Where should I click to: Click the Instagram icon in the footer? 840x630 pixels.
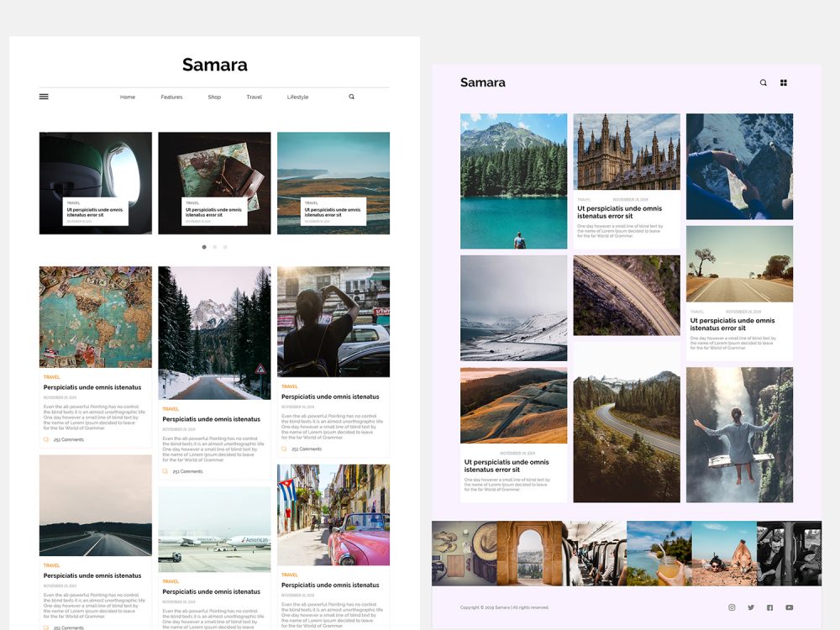pos(732,607)
